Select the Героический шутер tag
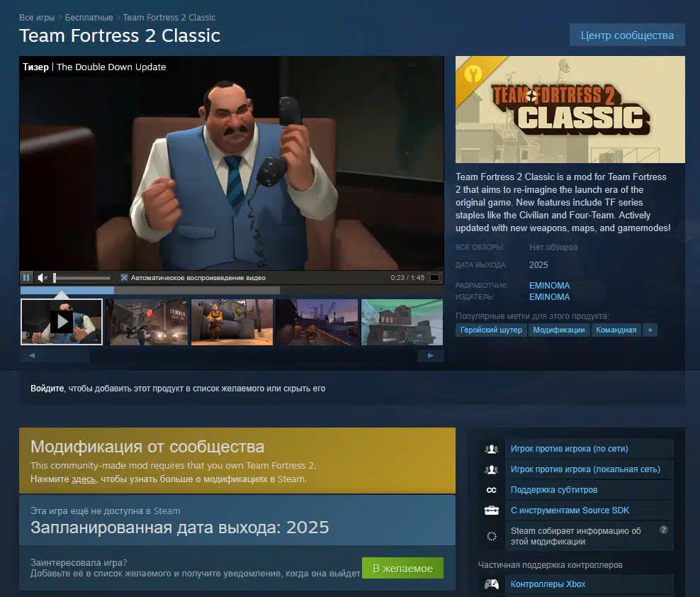The width and height of the screenshot is (700, 597). 491,330
